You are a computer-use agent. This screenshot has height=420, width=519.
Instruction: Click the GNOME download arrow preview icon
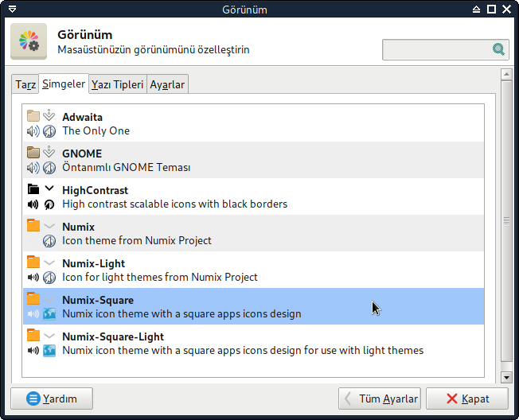(x=49, y=152)
